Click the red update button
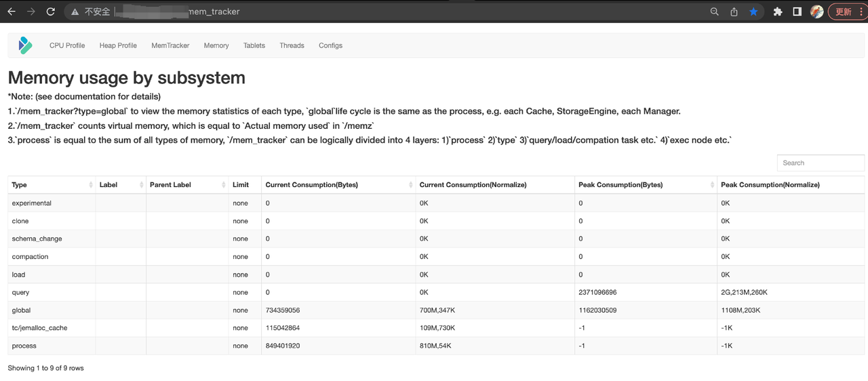Viewport: 868px width, 381px height. click(x=846, y=12)
